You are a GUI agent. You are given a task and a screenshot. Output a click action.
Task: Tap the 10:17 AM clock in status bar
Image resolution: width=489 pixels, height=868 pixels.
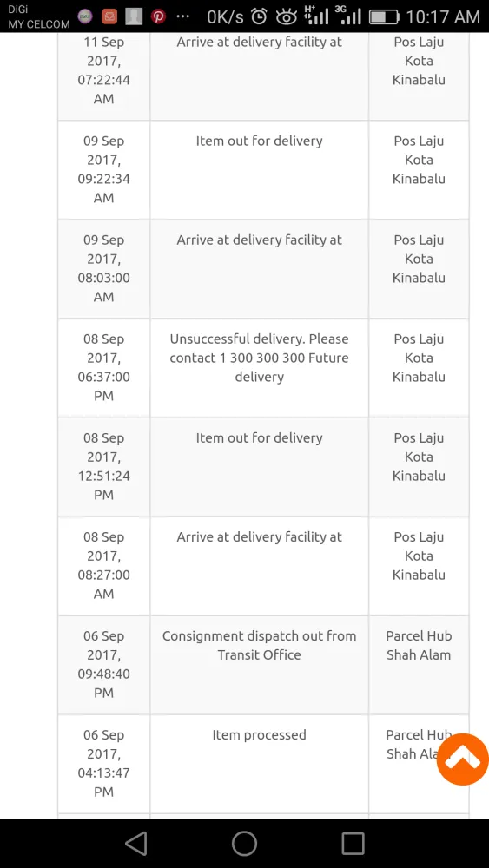coord(442,17)
